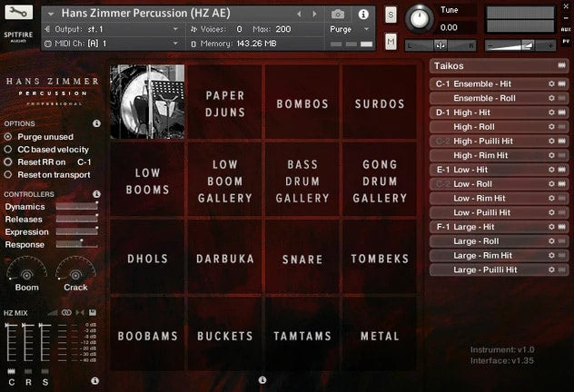
Task: Click the Options info icon
Action: pyautogui.click(x=97, y=123)
